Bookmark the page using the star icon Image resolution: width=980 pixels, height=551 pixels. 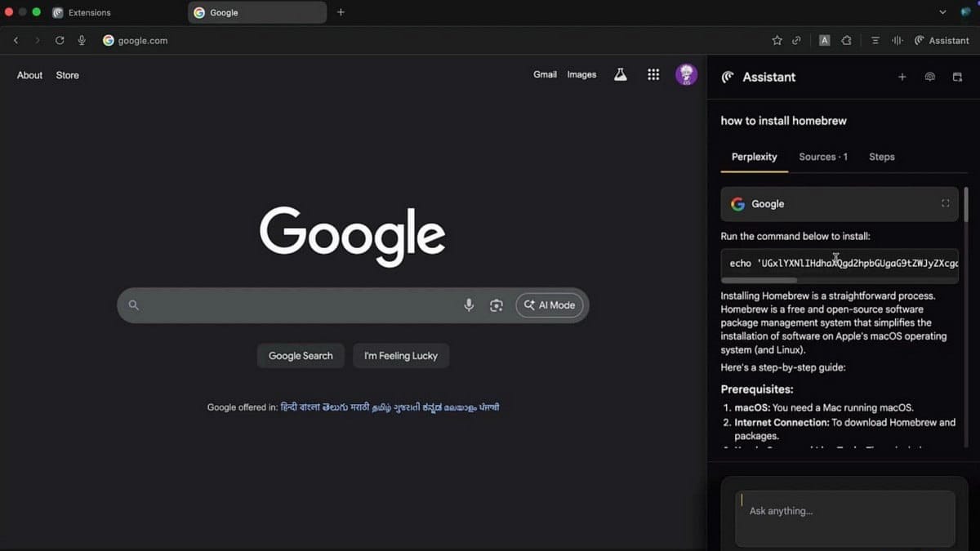(x=777, y=40)
